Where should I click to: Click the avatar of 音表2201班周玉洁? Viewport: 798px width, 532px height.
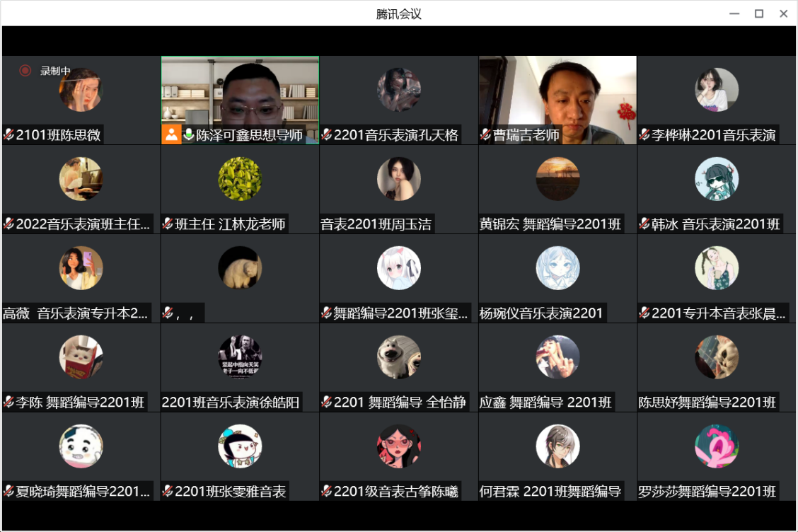tap(399, 179)
